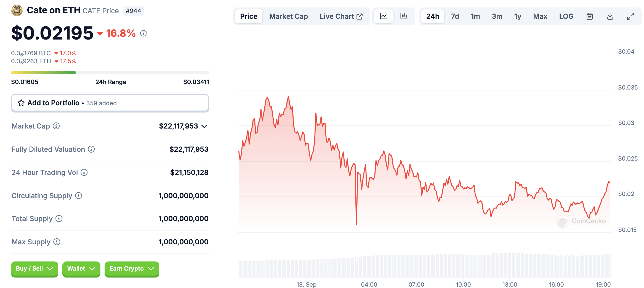Open the Earn Crypto dropdown
The image size is (644, 288).
click(132, 269)
